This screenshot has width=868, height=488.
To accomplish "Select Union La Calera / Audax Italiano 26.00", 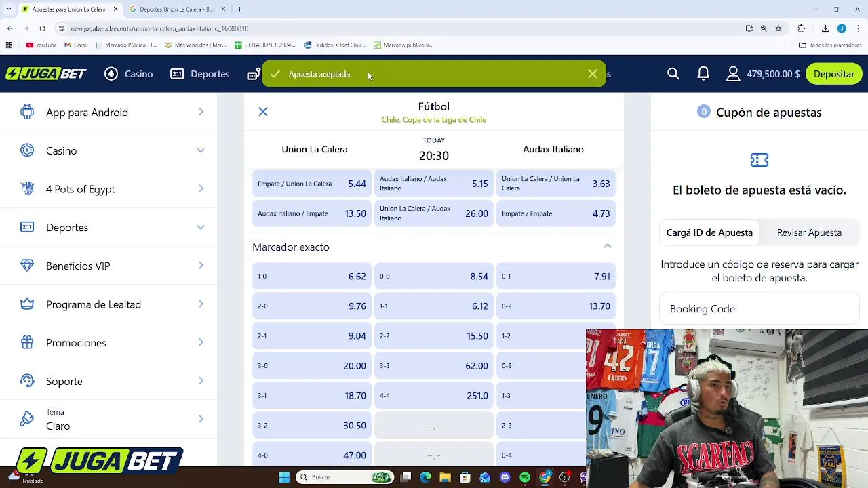I will pos(434,213).
